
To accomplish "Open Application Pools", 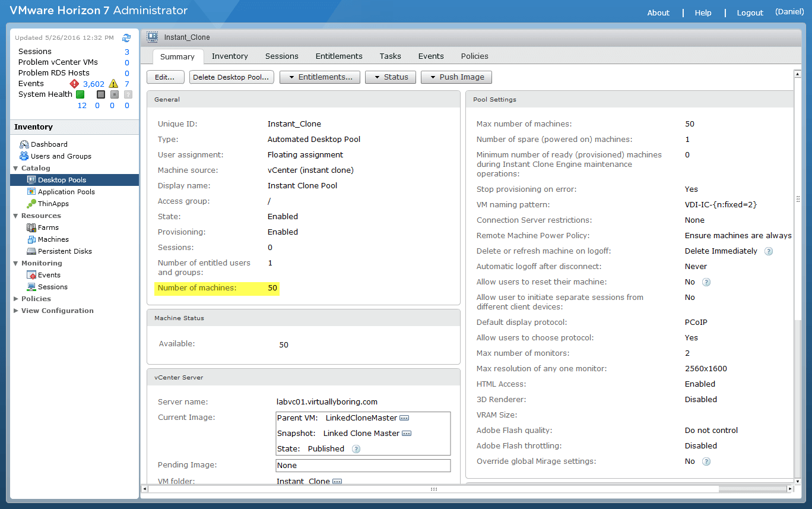I will click(61, 192).
